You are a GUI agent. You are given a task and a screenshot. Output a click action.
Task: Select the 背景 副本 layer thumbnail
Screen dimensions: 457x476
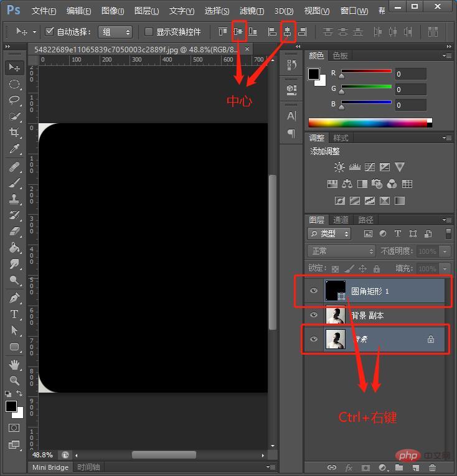(336, 315)
